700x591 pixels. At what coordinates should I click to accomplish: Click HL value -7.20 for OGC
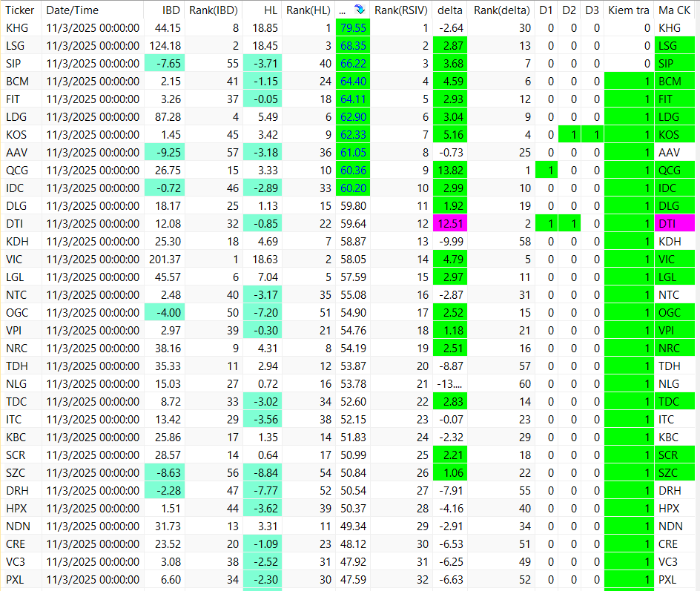click(x=262, y=313)
